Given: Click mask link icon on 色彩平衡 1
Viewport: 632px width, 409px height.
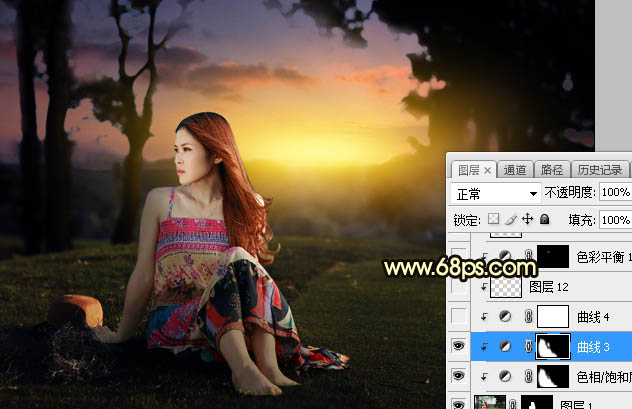Looking at the screenshot, I should click(x=528, y=255).
